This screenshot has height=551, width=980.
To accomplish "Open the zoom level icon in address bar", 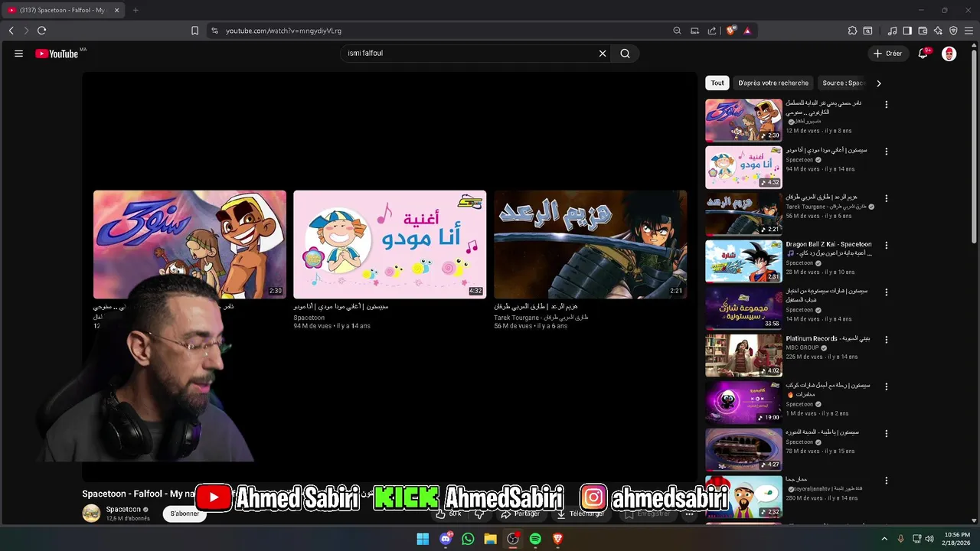I will (x=677, y=31).
